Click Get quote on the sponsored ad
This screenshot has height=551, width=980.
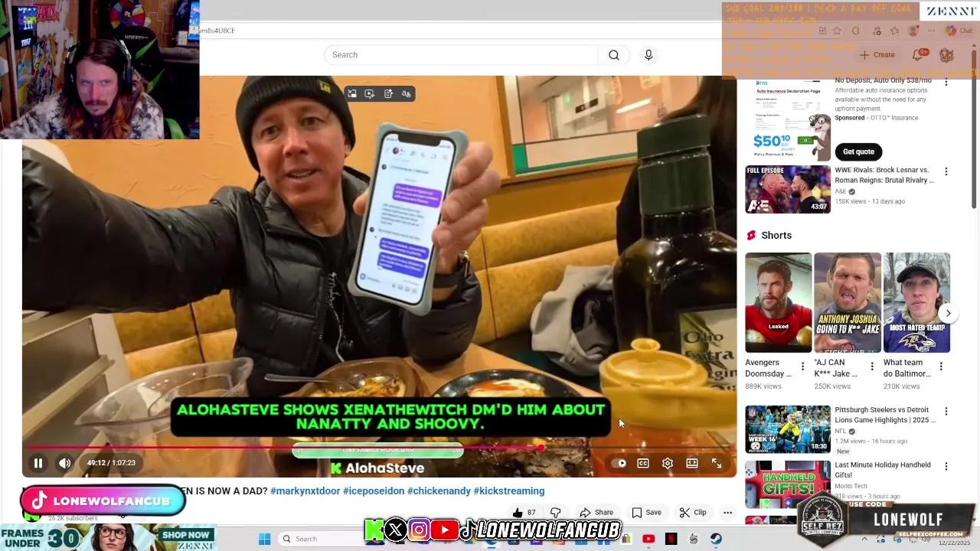[x=858, y=152]
